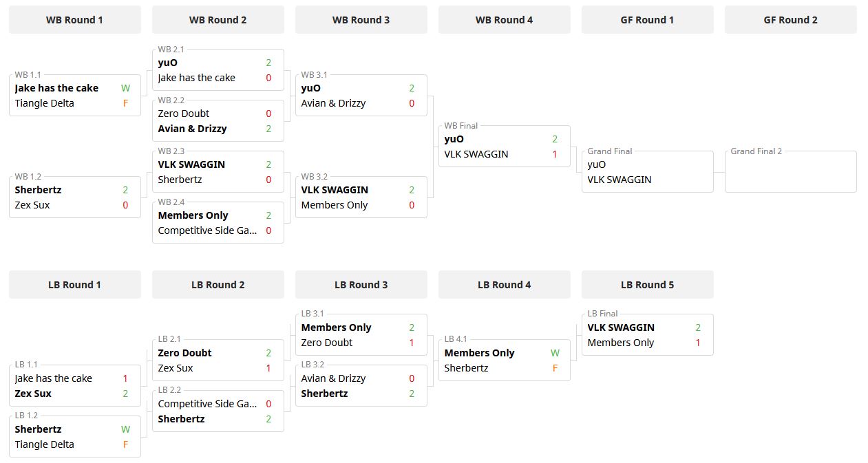Click yuO in the WB Final match
This screenshot has height=463, width=868.
(x=454, y=139)
